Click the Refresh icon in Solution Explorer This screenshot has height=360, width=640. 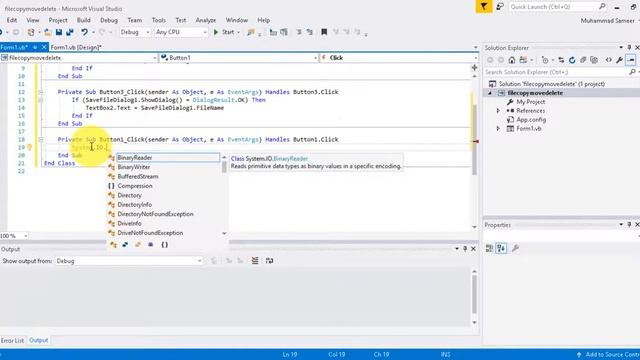572,60
